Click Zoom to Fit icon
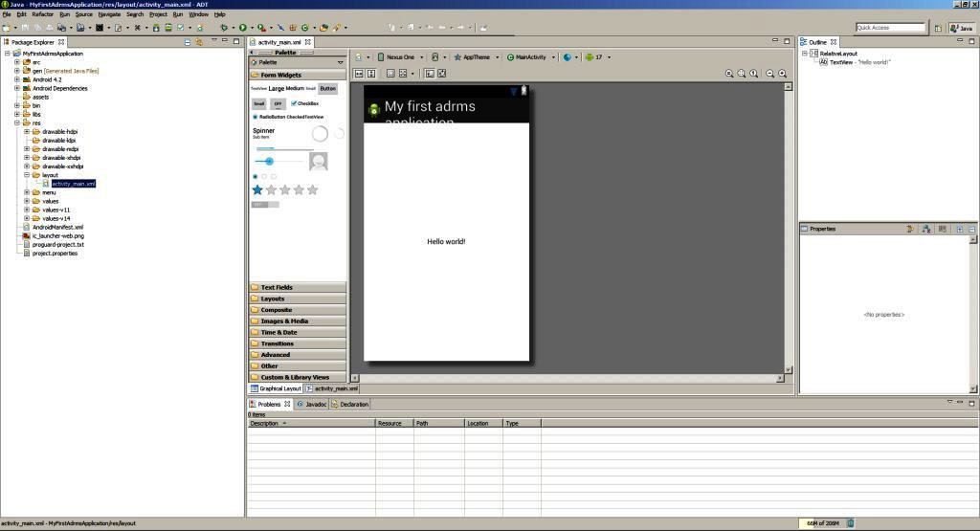 point(742,74)
